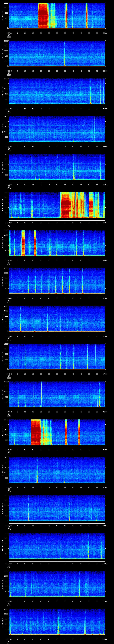Click the 17:49:00 start time label

click(9, 487)
